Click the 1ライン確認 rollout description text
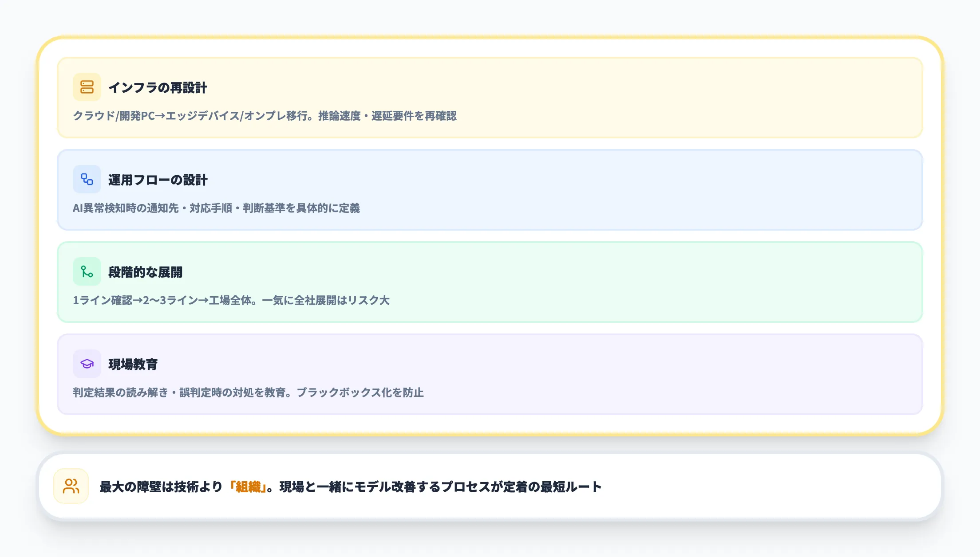Image resolution: width=980 pixels, height=557 pixels. pyautogui.click(x=231, y=301)
